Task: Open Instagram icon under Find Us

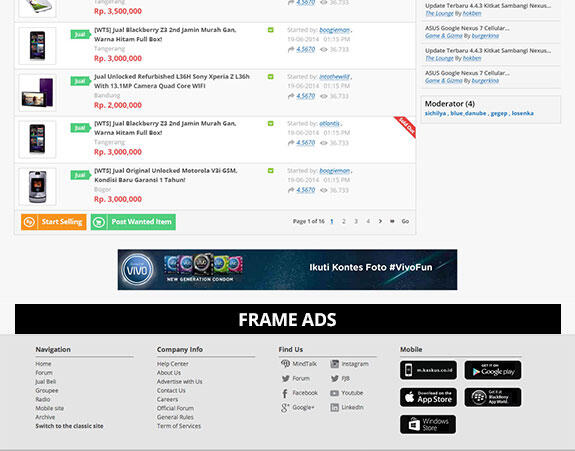Action: click(334, 364)
